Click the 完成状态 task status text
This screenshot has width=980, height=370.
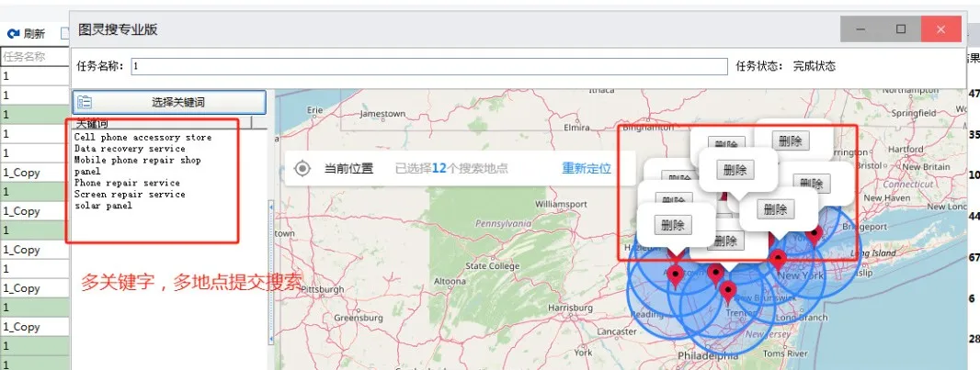[x=814, y=66]
